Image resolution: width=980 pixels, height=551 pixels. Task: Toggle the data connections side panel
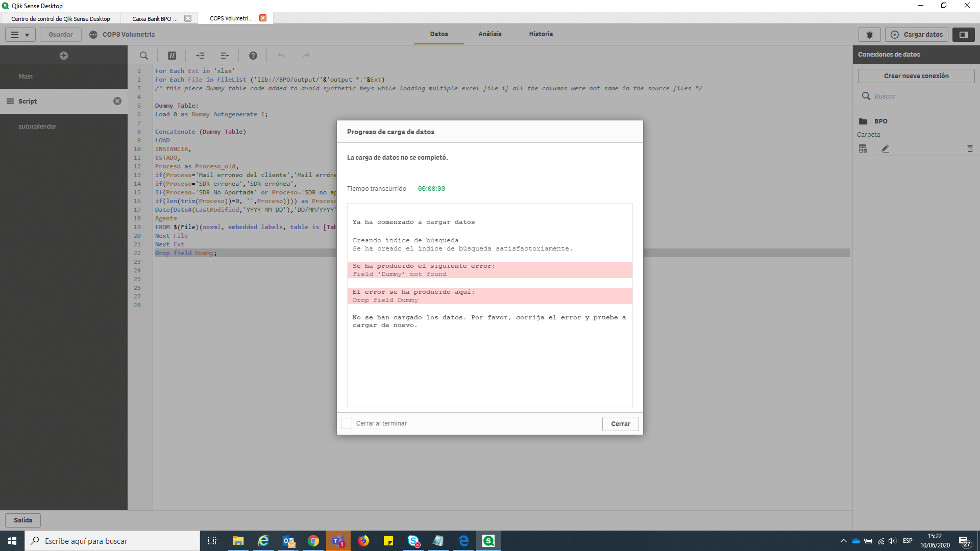click(x=963, y=35)
